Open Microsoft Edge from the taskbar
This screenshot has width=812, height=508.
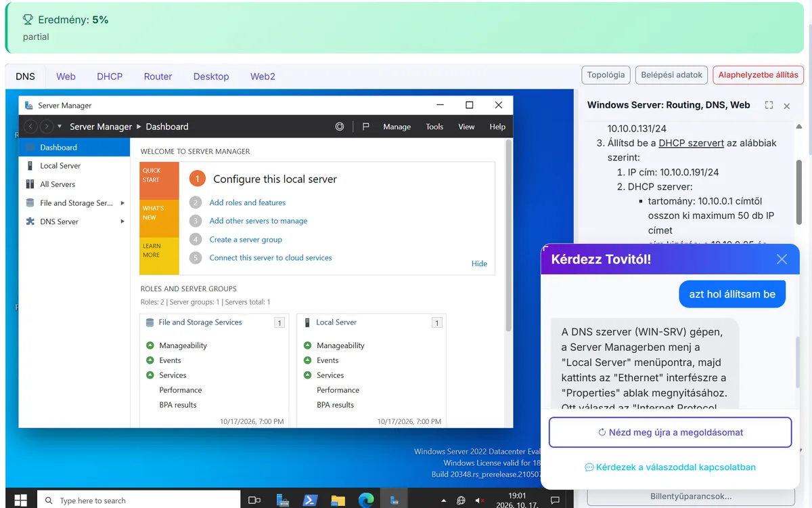(x=366, y=500)
